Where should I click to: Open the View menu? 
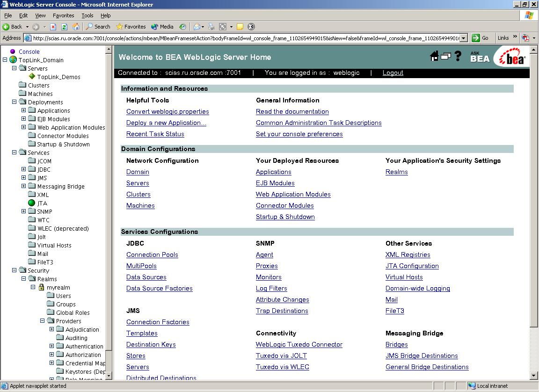pyautogui.click(x=40, y=15)
